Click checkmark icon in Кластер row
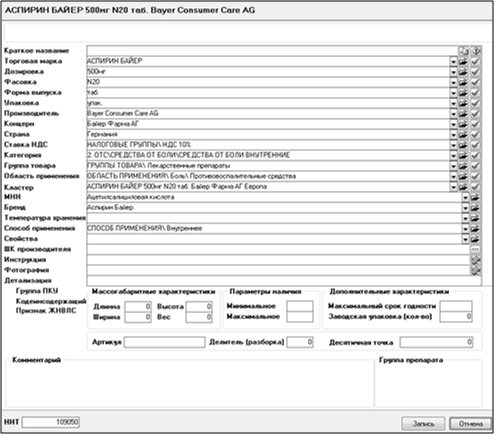This screenshot has width=494, height=434. (475, 187)
